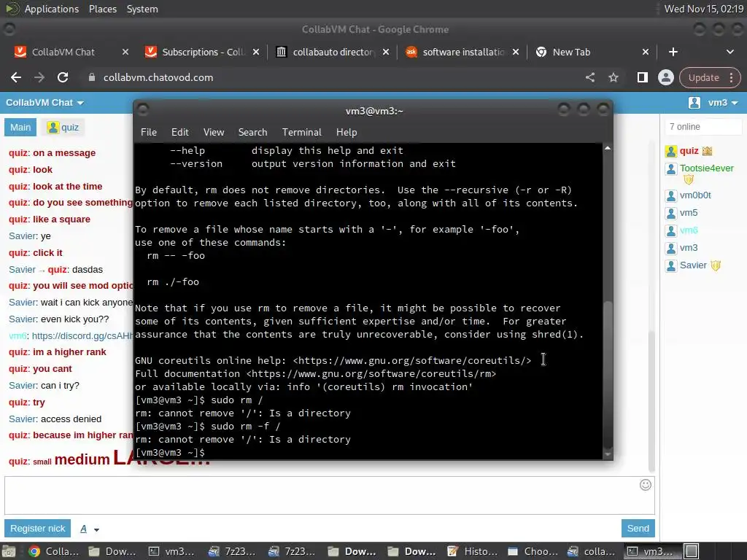
Task: Click the Register nick button
Action: pyautogui.click(x=38, y=529)
